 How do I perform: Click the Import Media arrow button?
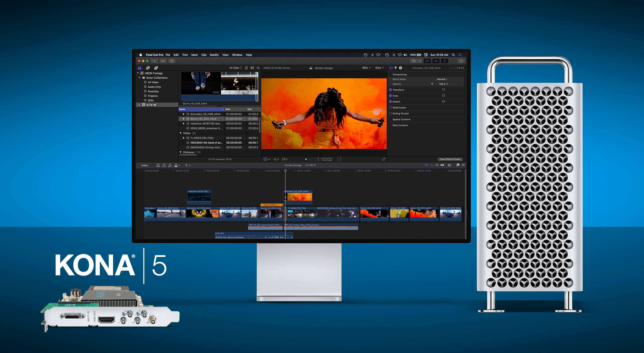click(x=154, y=61)
